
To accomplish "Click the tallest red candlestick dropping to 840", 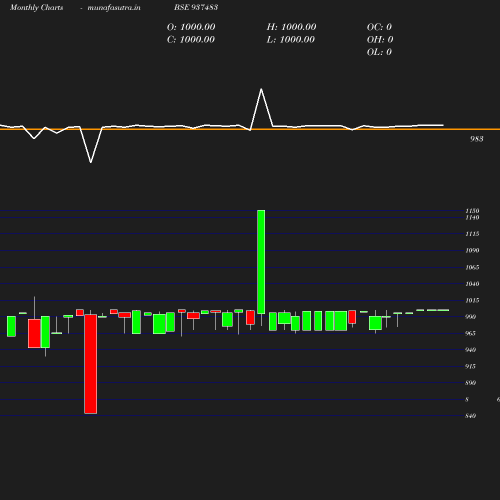I will (91, 364).
